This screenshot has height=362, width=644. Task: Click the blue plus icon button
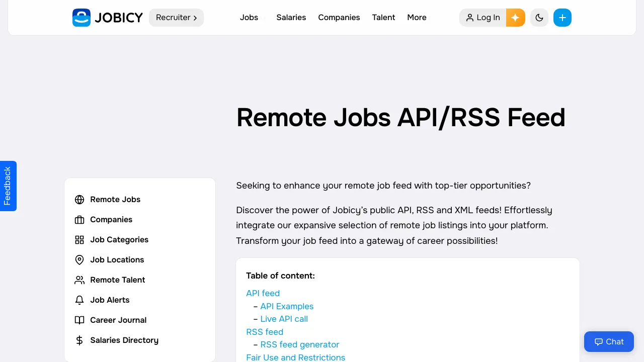[562, 18]
